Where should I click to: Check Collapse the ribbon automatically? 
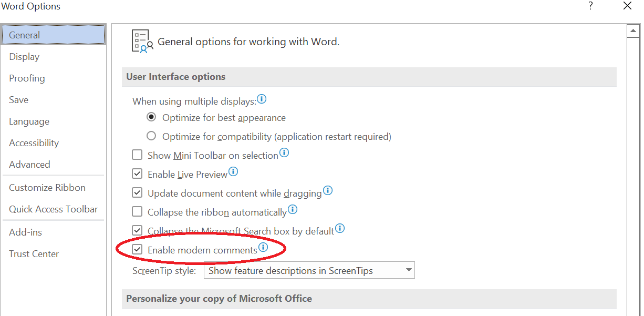pos(137,212)
